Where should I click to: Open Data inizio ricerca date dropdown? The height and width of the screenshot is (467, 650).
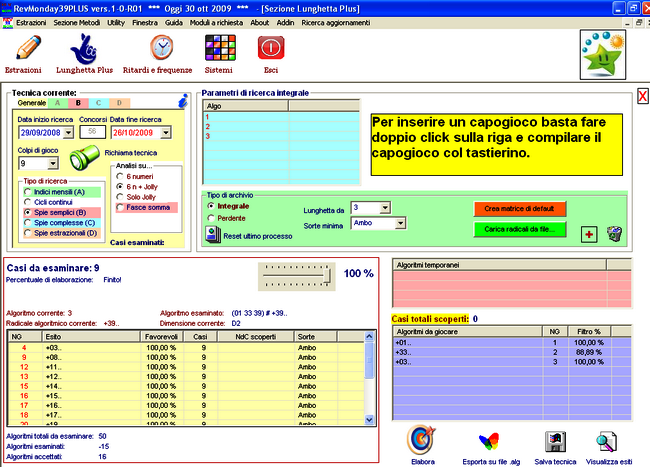click(68, 133)
